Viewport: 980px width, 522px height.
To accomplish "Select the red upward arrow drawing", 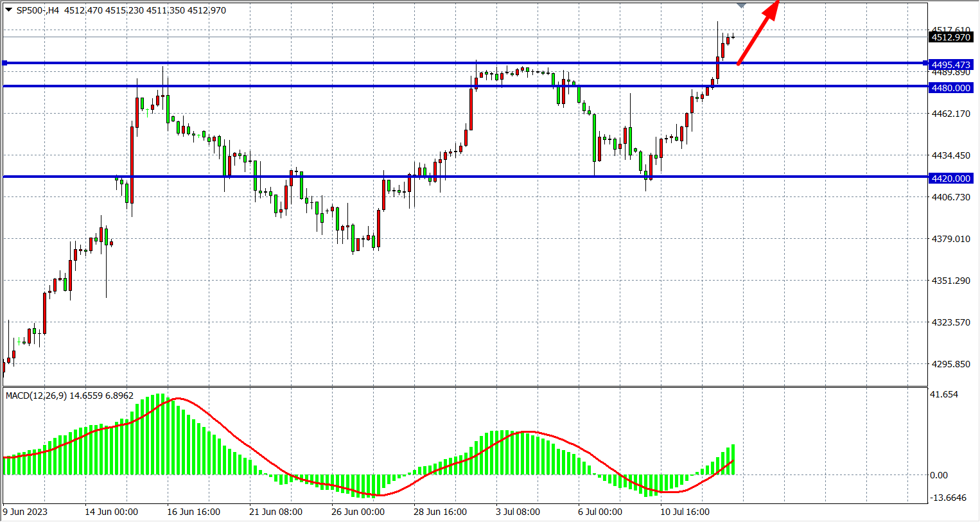I will (759, 32).
